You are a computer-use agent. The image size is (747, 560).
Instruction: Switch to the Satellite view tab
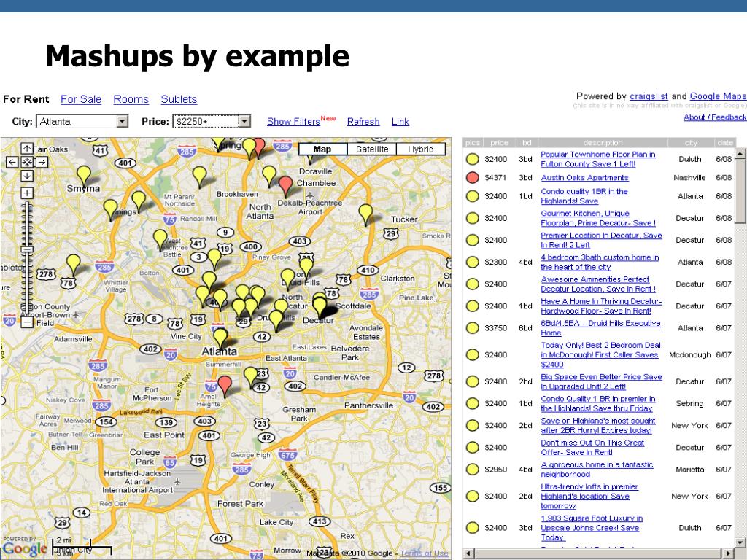372,149
